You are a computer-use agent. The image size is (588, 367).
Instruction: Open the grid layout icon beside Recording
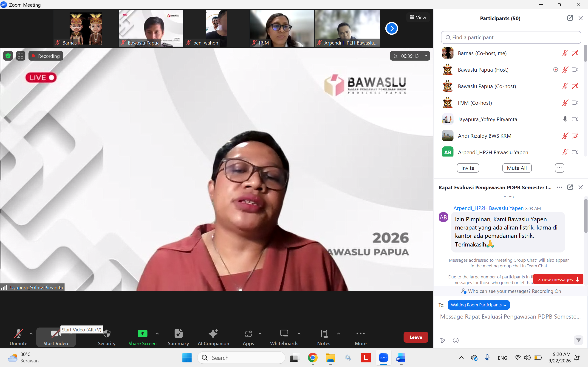coord(20,56)
